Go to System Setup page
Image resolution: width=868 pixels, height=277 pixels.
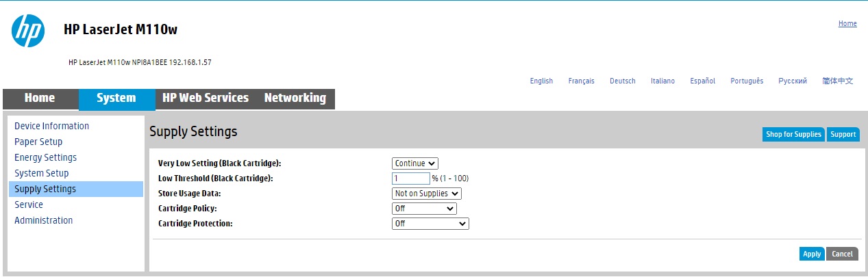tap(42, 173)
